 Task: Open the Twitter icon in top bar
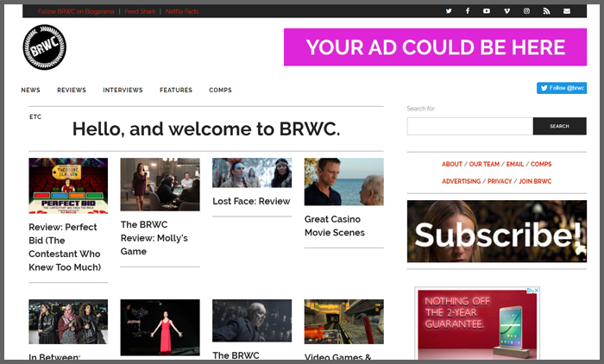449,11
